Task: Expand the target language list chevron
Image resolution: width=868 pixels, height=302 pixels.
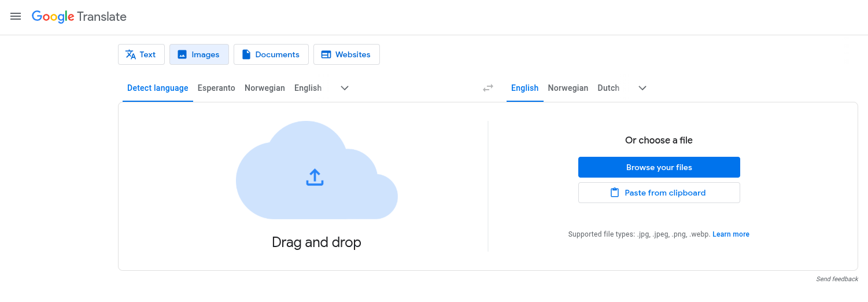Action: point(642,88)
